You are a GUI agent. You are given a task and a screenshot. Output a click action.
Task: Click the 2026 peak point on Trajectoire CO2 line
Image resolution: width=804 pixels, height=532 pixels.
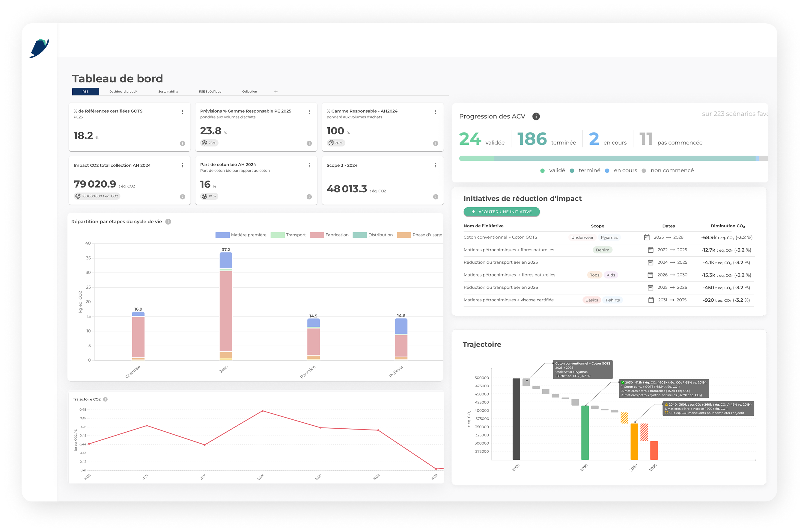pyautogui.click(x=263, y=411)
